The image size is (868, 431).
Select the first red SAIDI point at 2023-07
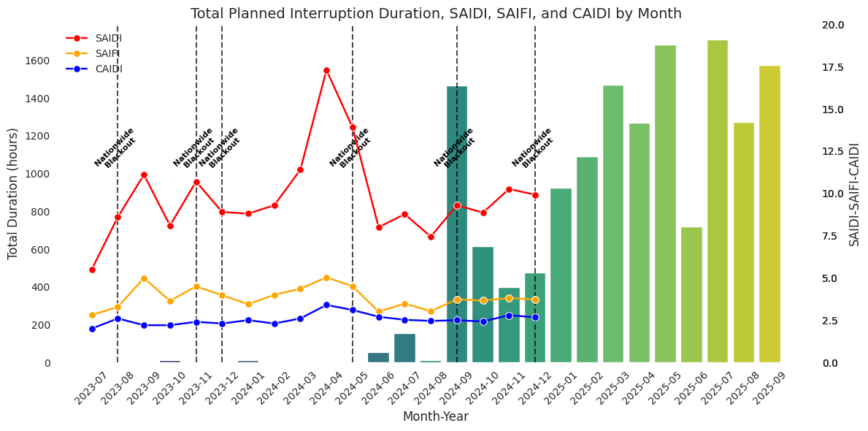pyautogui.click(x=92, y=270)
